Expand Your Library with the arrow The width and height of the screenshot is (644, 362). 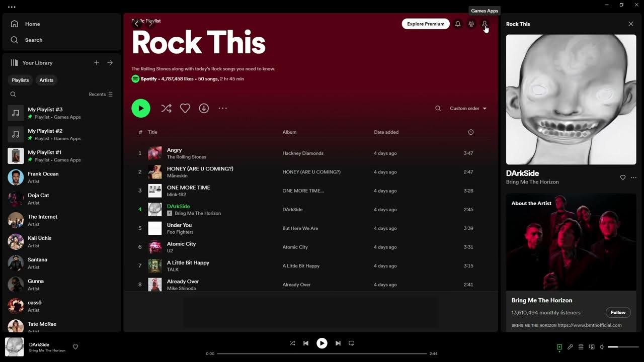click(x=110, y=63)
